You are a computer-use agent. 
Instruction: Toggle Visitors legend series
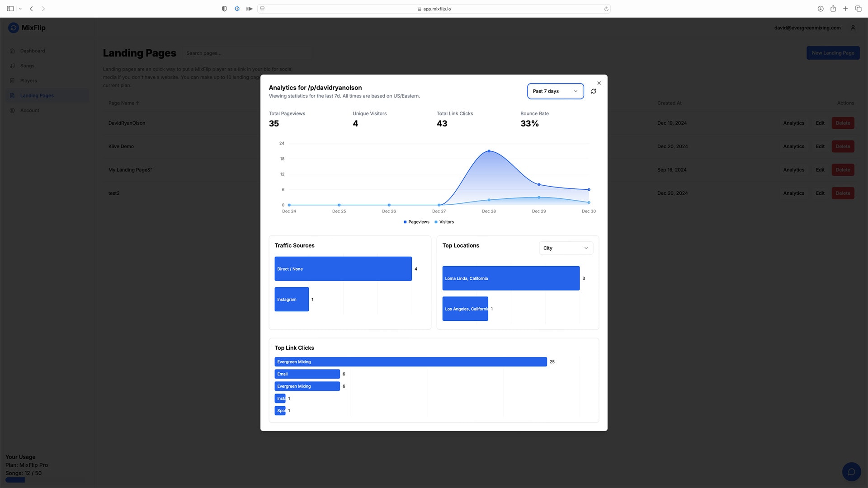pyautogui.click(x=444, y=222)
